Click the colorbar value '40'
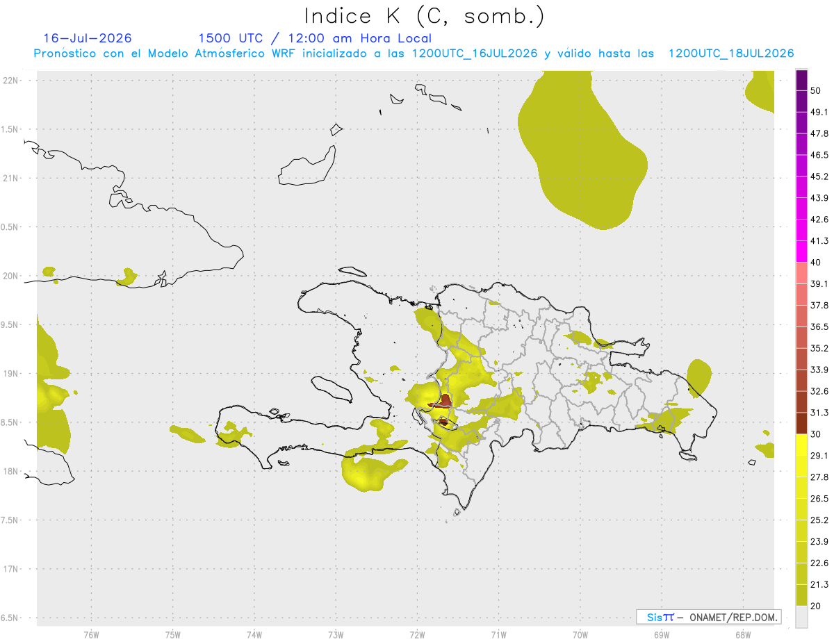834x644 pixels. pos(816,263)
